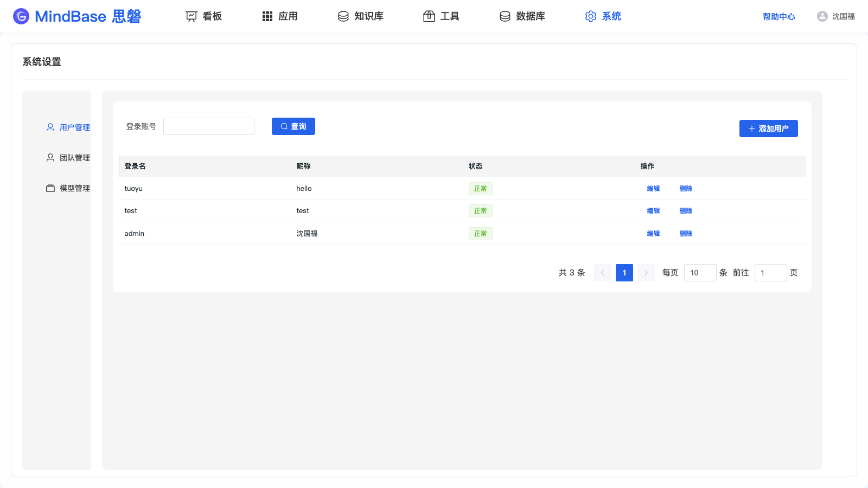Click the 每页 page size field showing 10

[700, 273]
